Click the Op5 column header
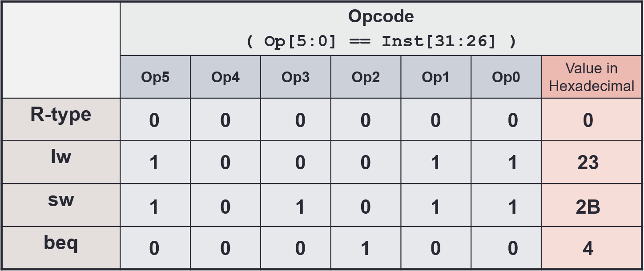 click(x=155, y=77)
